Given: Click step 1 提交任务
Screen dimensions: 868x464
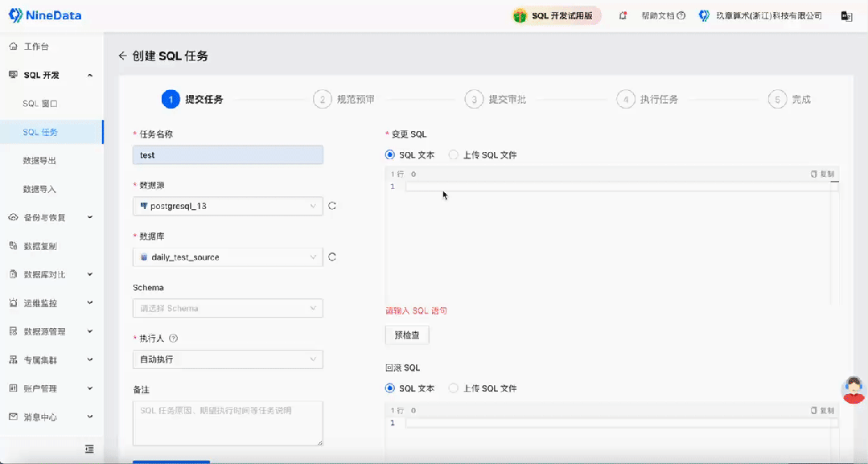Looking at the screenshot, I should point(192,100).
